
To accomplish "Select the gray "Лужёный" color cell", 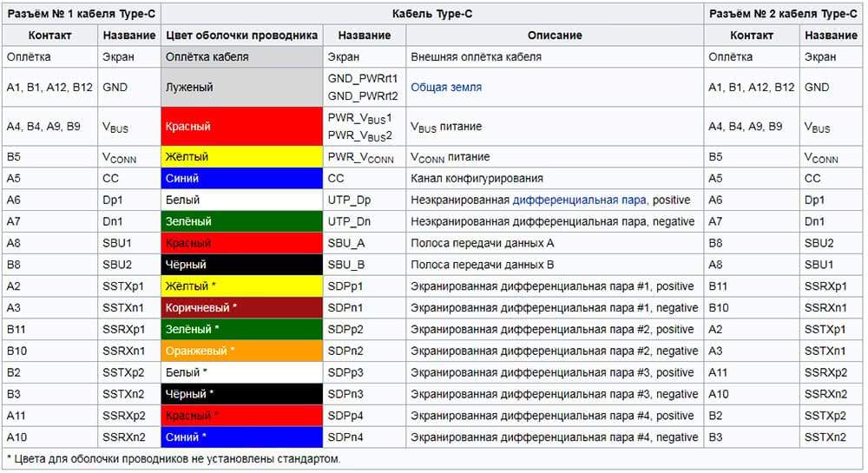I will [241, 88].
